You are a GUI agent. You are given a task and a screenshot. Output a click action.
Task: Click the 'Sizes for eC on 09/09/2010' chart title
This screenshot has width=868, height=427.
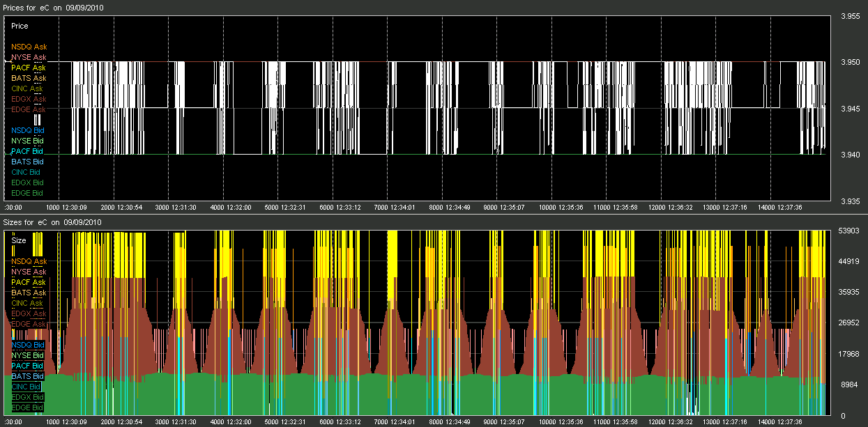pyautogui.click(x=53, y=222)
